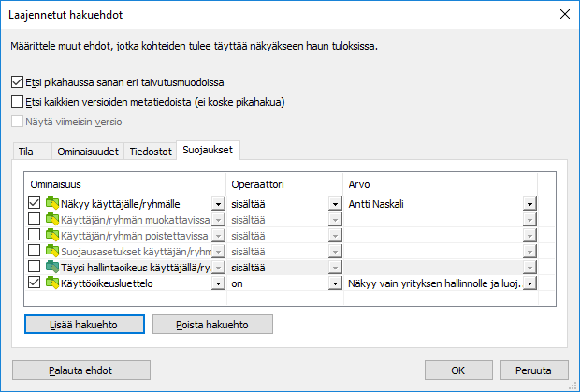Click the 'Käyttöoikeusluettelo' property icon
Viewport: 580px width, 392px height.
(52, 283)
